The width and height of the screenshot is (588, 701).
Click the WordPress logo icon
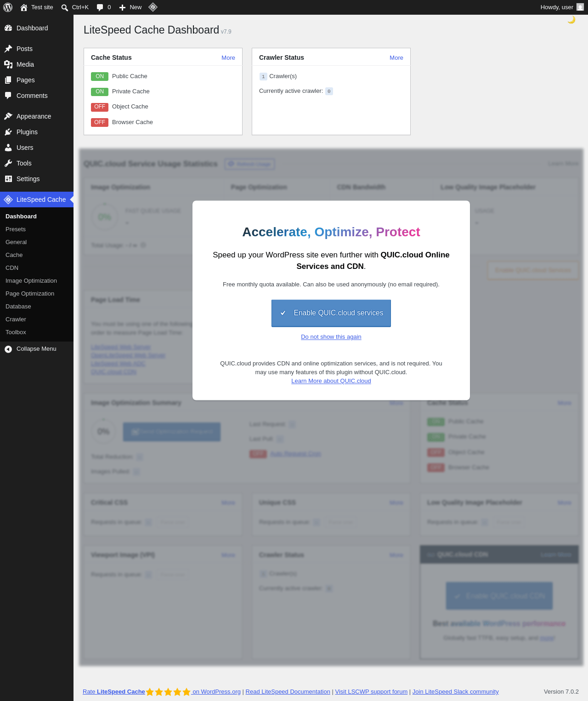8,7
